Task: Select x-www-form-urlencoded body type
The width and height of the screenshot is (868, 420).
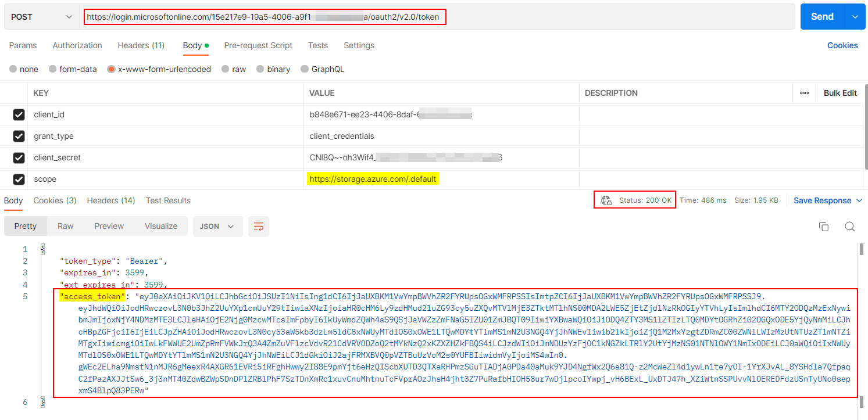Action: point(159,69)
